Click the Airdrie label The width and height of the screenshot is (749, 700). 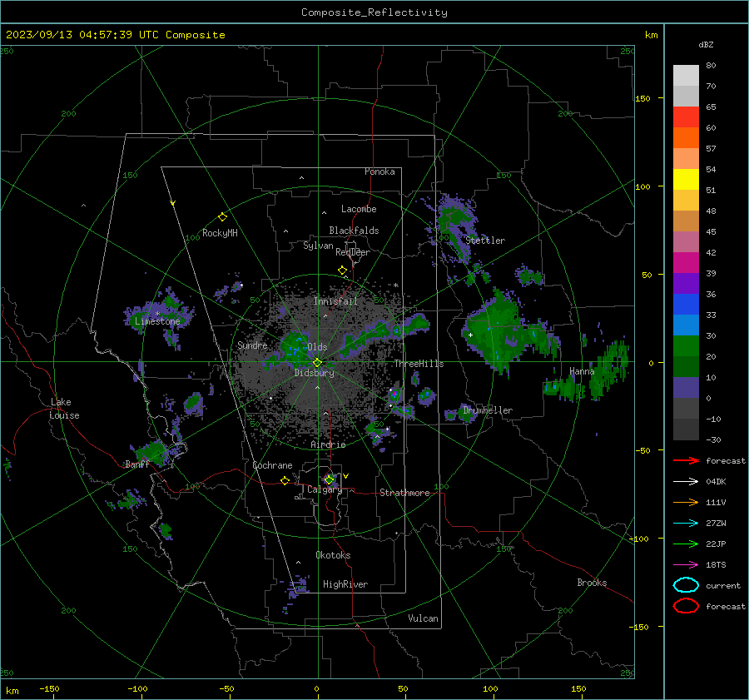(x=328, y=444)
